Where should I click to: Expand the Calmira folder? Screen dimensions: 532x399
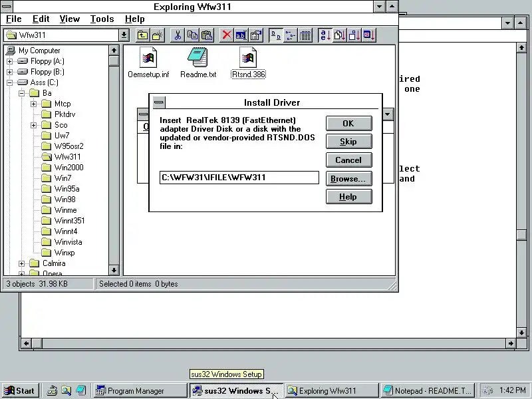click(x=21, y=263)
